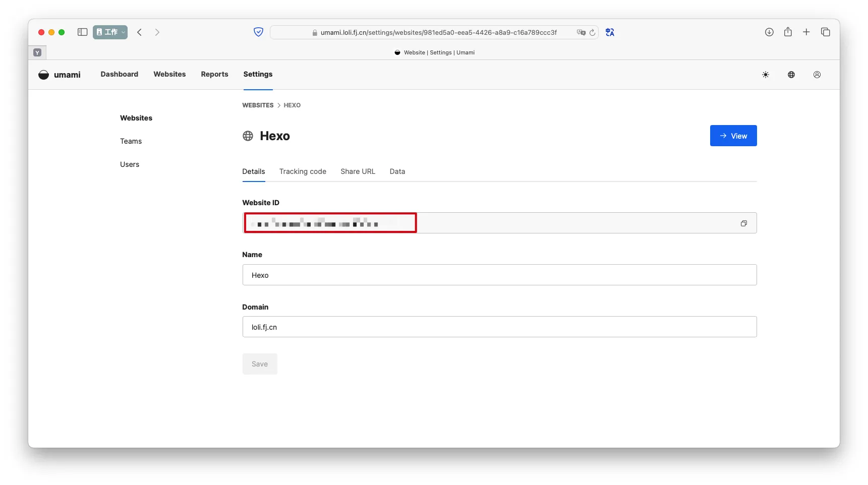Focus the Safari address bar
The height and width of the screenshot is (485, 868).
(x=434, y=32)
